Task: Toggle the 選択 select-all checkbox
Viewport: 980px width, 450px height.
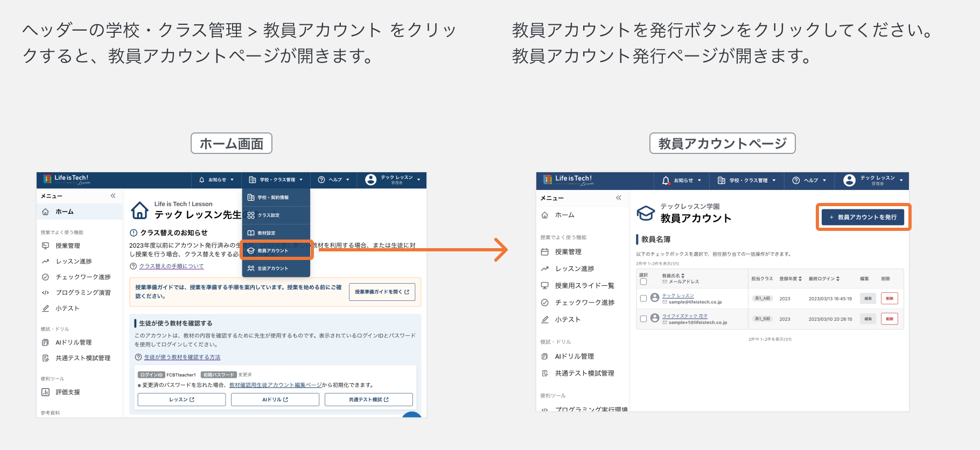Action: click(643, 282)
